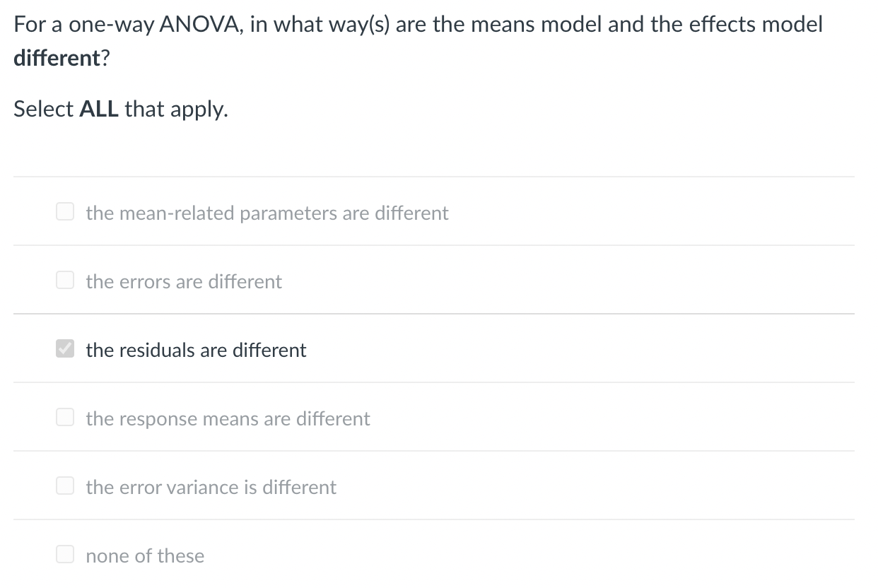Viewport: 878px width, 588px height.
Task: Click the 'the residuals are different' label
Action: point(195,349)
